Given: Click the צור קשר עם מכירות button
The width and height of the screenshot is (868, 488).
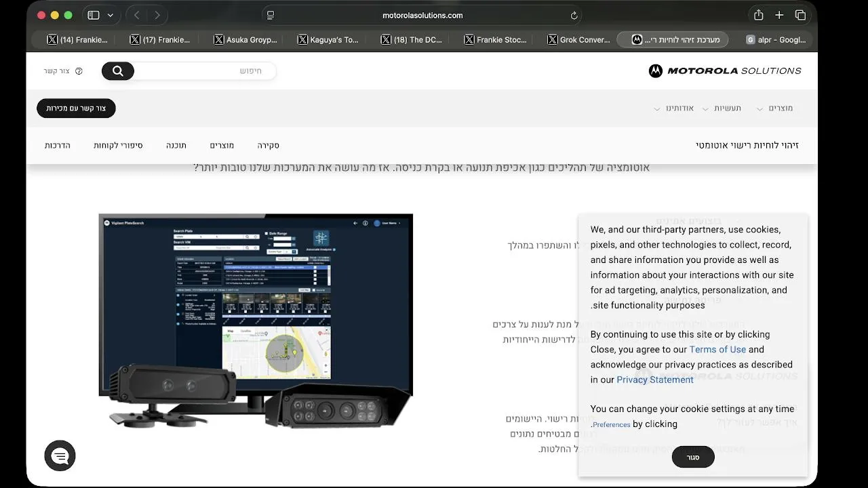Looking at the screenshot, I should [76, 108].
